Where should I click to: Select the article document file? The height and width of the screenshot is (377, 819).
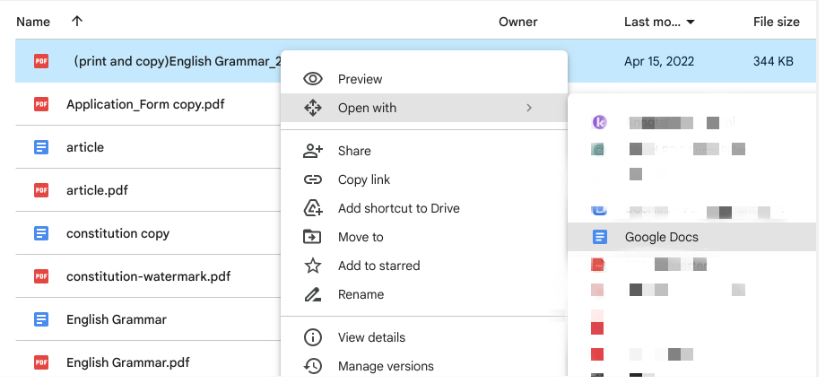point(85,147)
